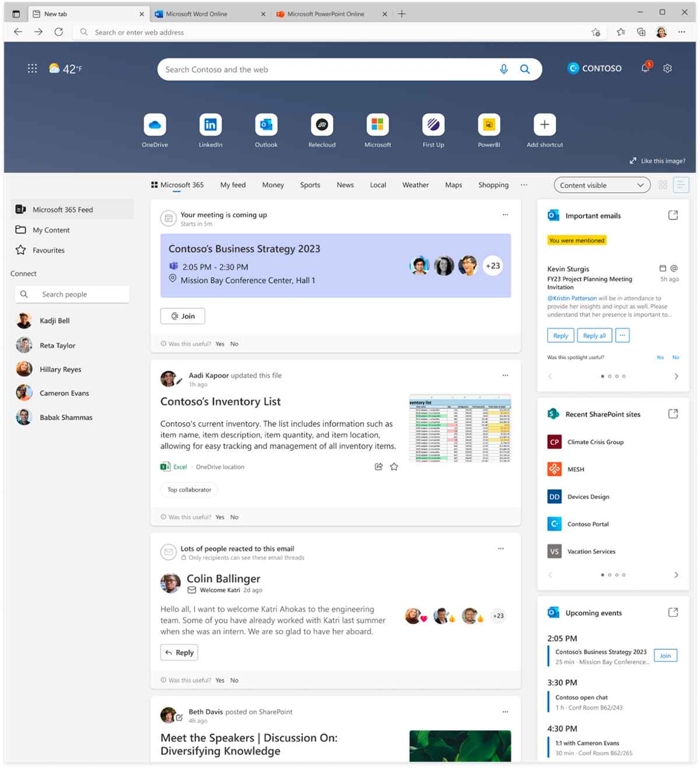Click Reply all on Kevin Sturgis email
The height and width of the screenshot is (768, 700).
594,335
